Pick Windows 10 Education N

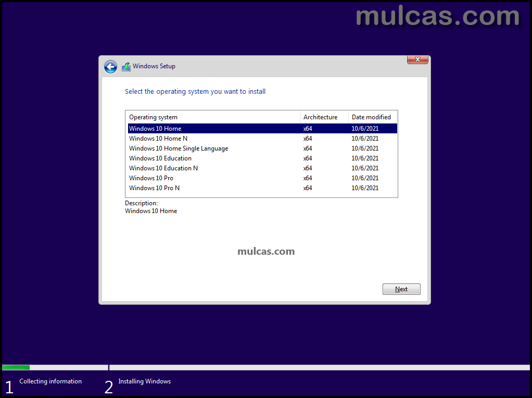pyautogui.click(x=163, y=168)
